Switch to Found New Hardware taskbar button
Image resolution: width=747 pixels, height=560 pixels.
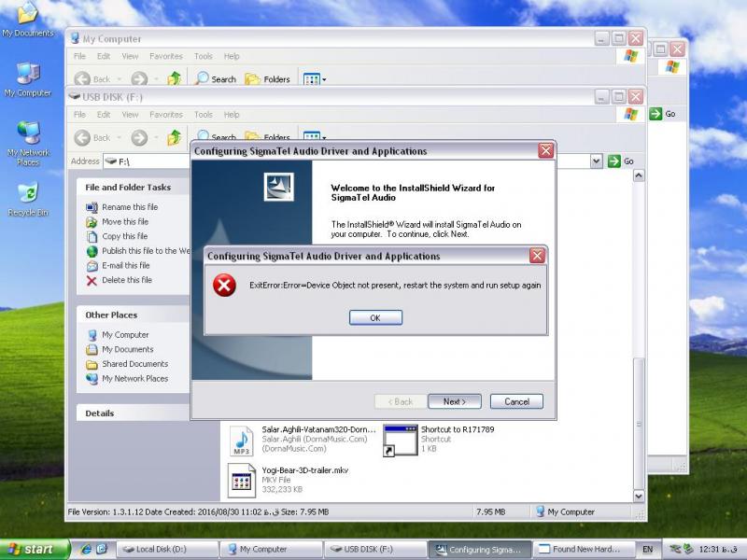584,549
